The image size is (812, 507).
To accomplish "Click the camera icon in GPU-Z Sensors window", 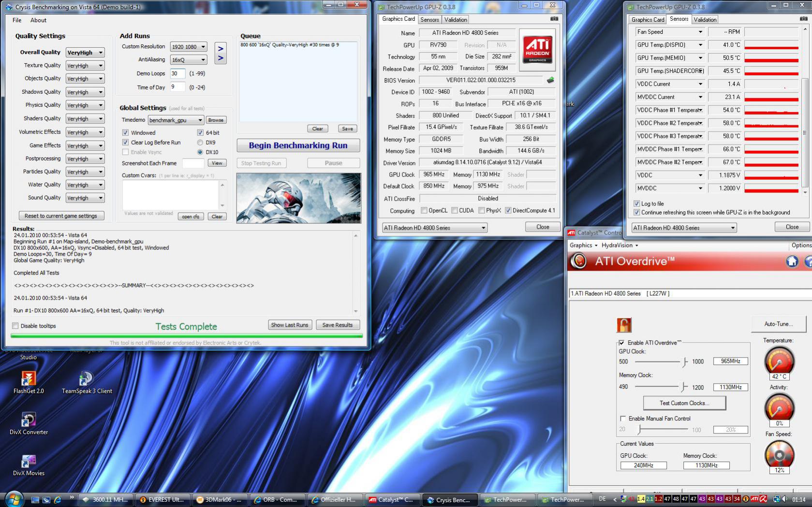I will point(804,19).
